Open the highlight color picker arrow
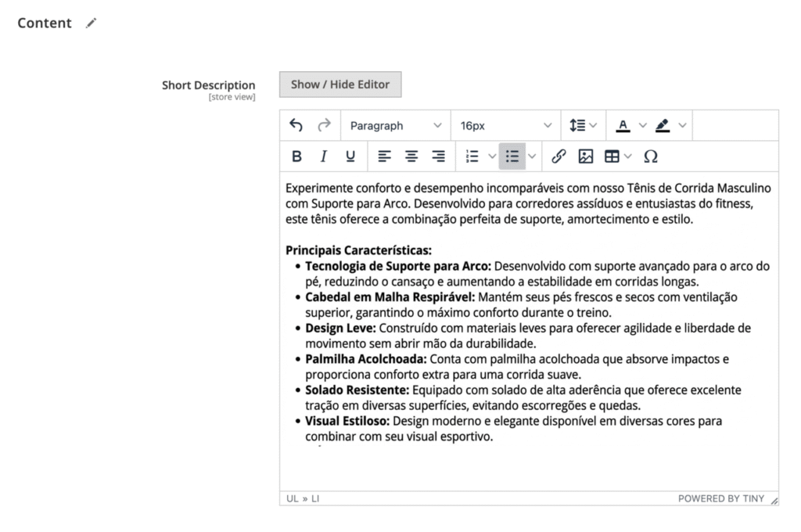 click(682, 125)
